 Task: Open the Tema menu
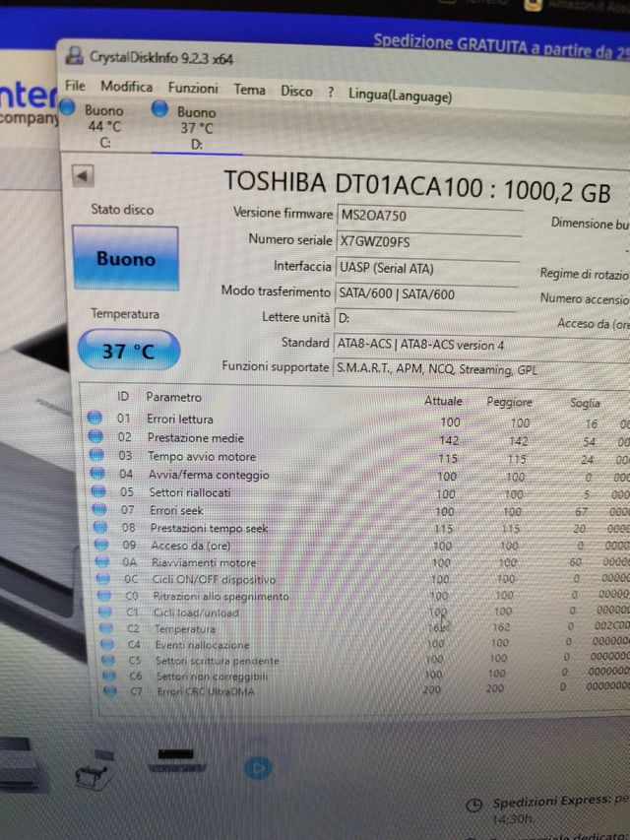249,90
